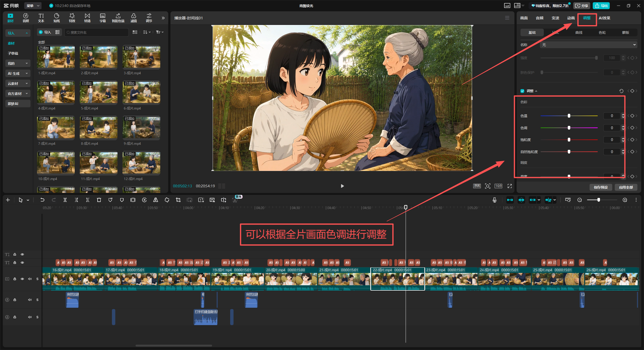This screenshot has width=644, height=350.
Task: Adjust the 色温 color temperature slider handle
Action: pos(569,116)
